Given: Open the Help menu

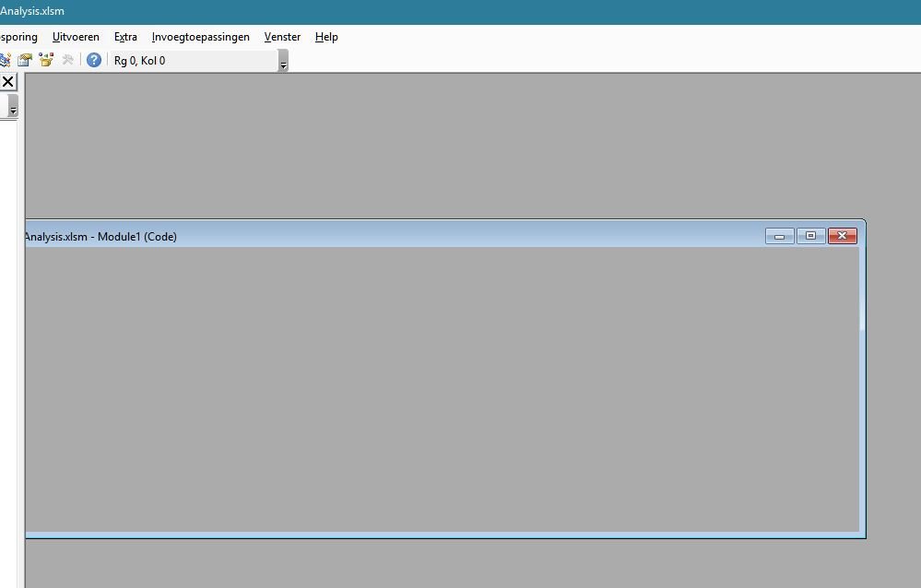Looking at the screenshot, I should coord(326,37).
